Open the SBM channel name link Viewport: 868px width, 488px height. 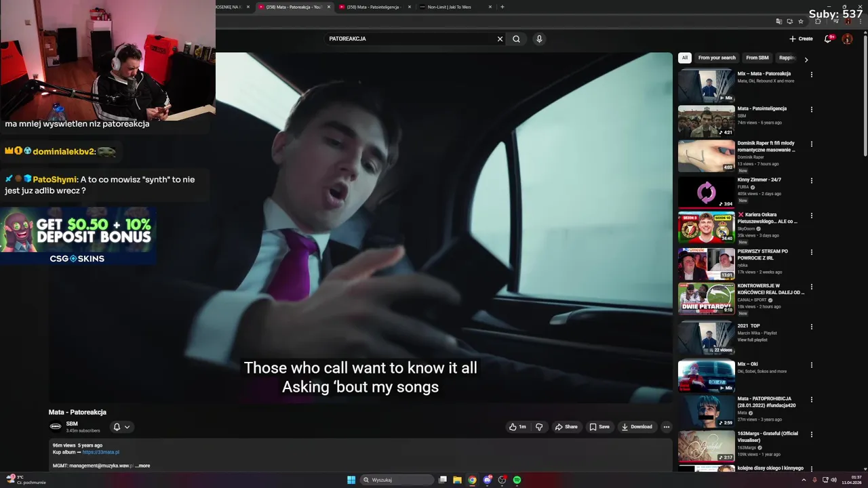(72, 424)
